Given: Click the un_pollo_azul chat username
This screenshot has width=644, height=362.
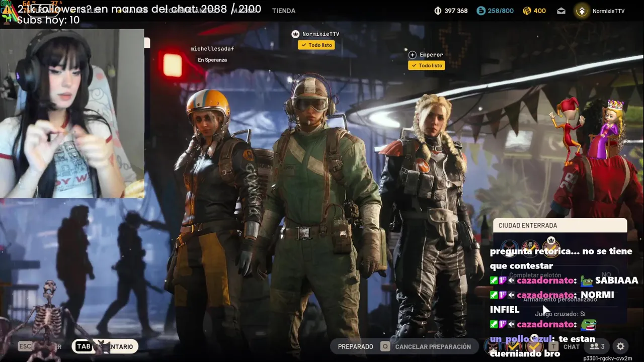Looking at the screenshot, I should 521,339.
